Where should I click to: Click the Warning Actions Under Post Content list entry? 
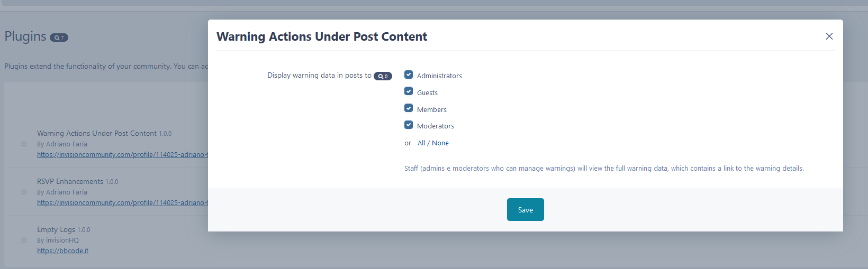click(97, 133)
